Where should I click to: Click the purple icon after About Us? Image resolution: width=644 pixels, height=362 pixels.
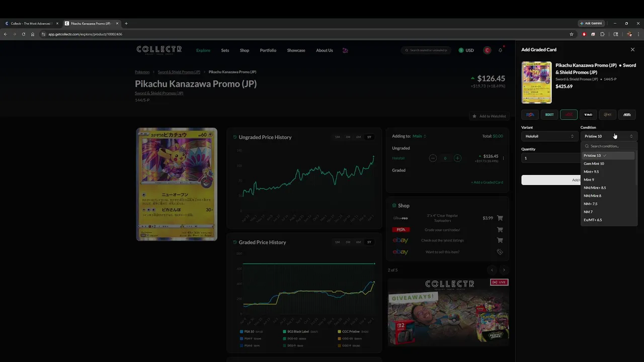(x=345, y=50)
